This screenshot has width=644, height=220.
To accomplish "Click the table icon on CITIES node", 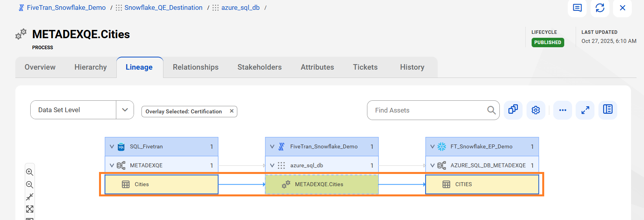I will click(446, 184).
